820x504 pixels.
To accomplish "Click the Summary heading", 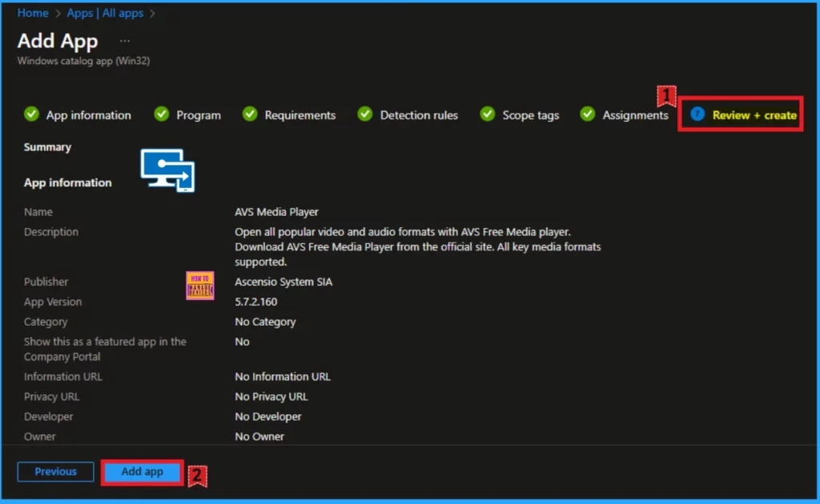I will coord(47,147).
